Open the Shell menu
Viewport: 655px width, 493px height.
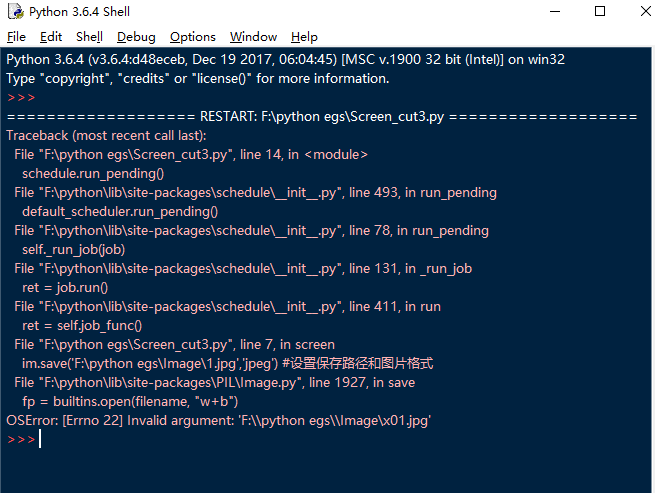point(89,37)
